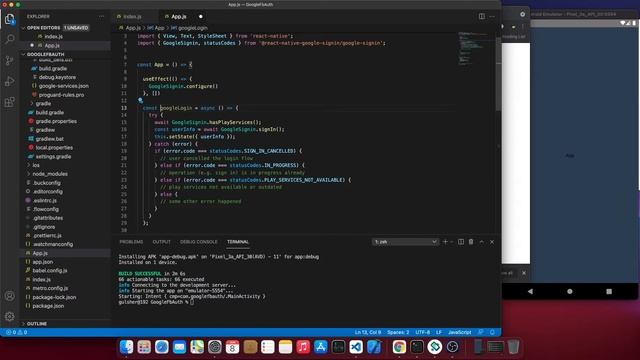Split the terminal panel
640x360 pixels.
click(x=461, y=242)
